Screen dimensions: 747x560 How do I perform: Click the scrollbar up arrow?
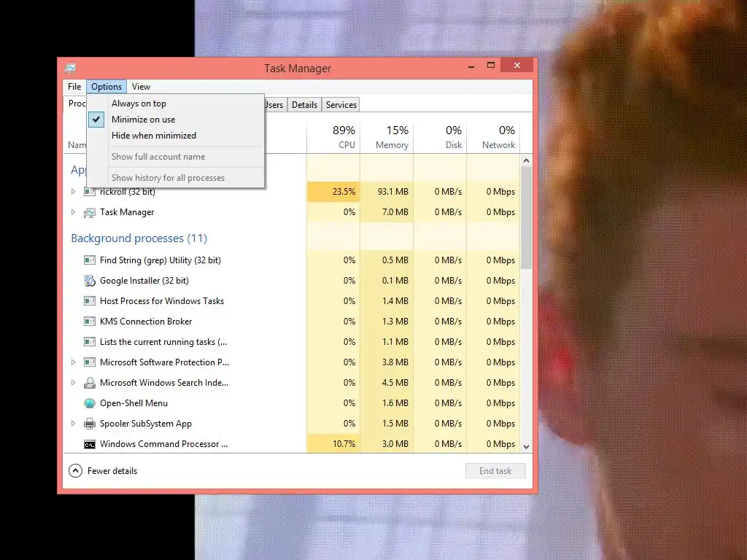click(x=526, y=160)
